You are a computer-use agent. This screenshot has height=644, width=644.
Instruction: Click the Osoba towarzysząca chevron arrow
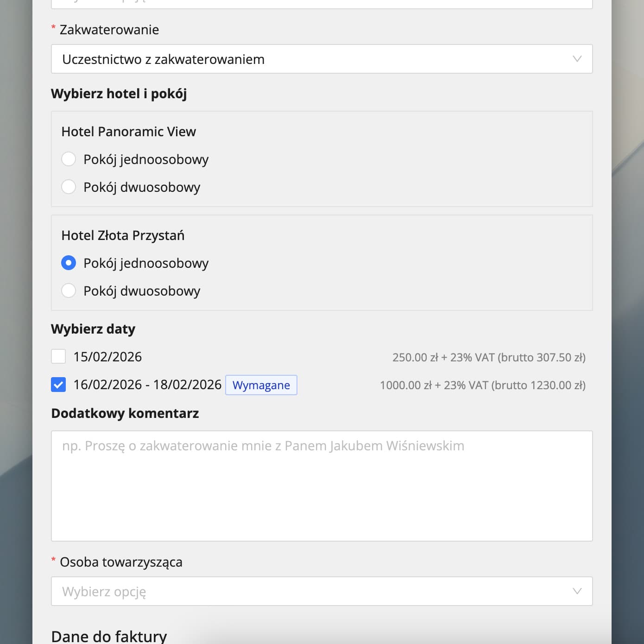(577, 591)
